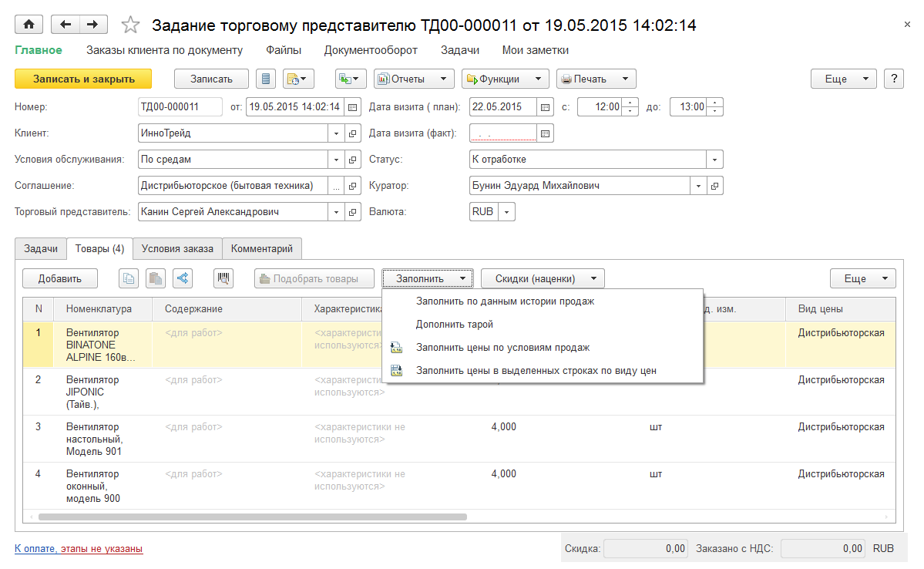Open the Отчеты dropdown menu
The width and height of the screenshot is (924, 569).
coord(414,79)
